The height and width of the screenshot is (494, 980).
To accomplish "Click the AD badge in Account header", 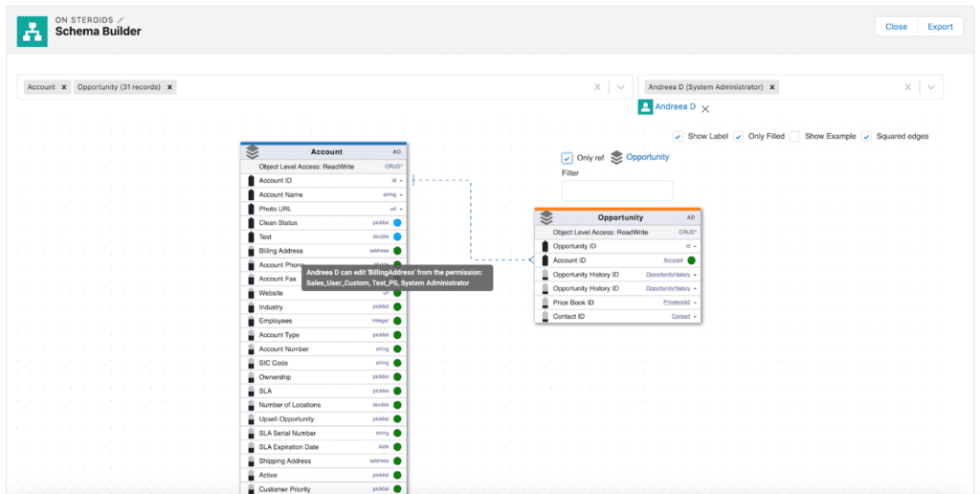I will point(397,152).
